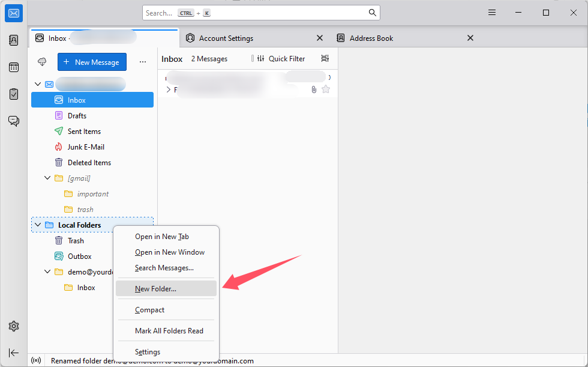Click the Get Messages cloud icon
The width and height of the screenshot is (588, 367).
click(42, 62)
